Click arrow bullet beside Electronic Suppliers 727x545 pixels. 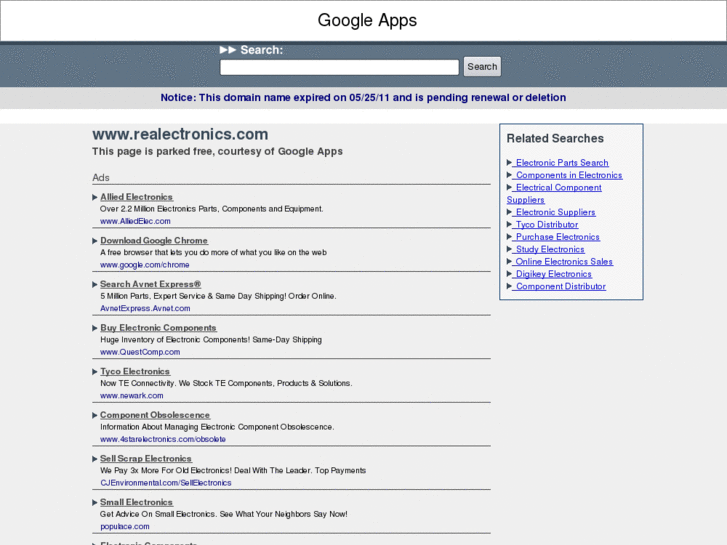pos(509,212)
